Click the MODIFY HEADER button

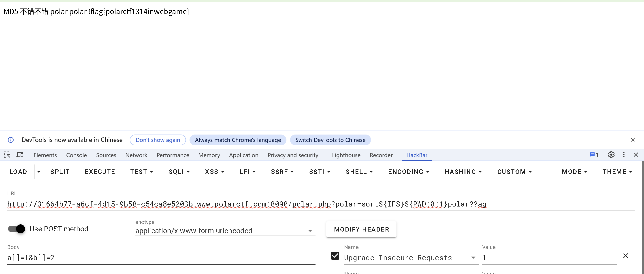coord(361,229)
